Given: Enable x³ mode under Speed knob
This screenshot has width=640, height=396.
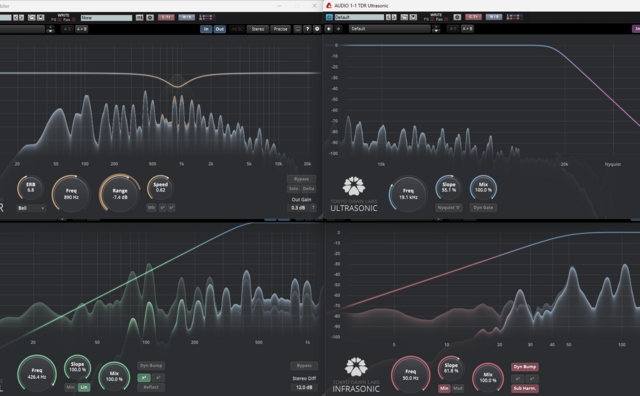Looking at the screenshot, I should pyautogui.click(x=171, y=207).
